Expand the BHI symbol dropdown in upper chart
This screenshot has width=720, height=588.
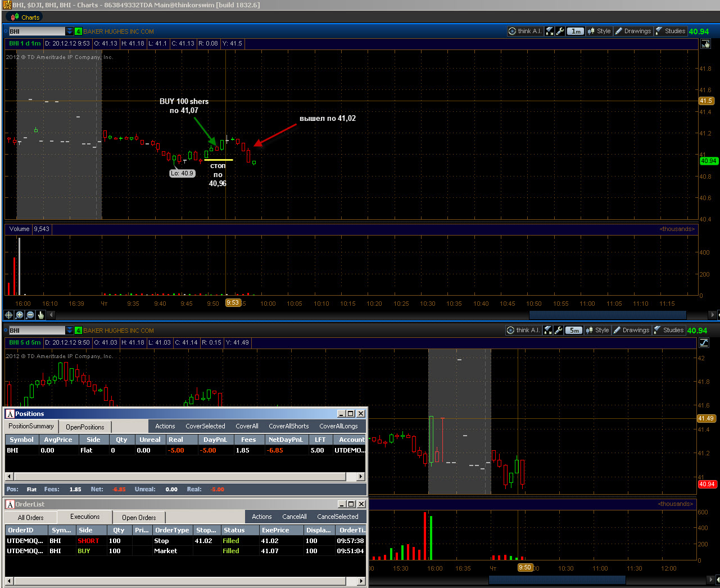point(70,31)
